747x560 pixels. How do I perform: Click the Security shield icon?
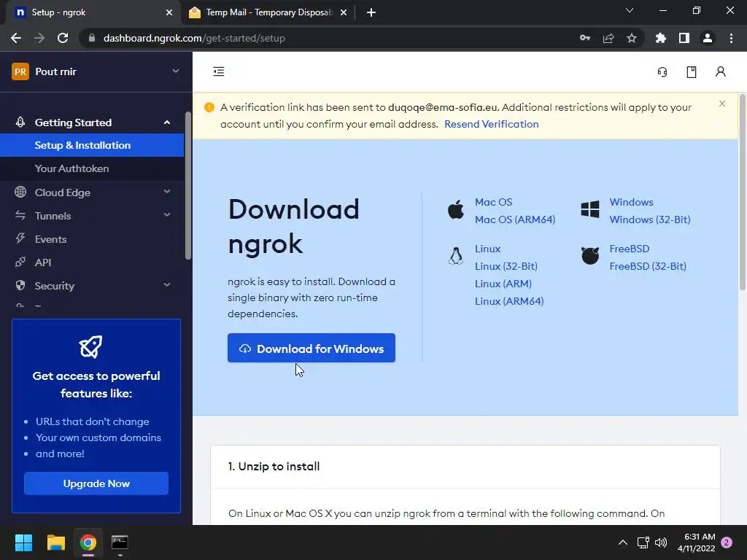click(20, 285)
